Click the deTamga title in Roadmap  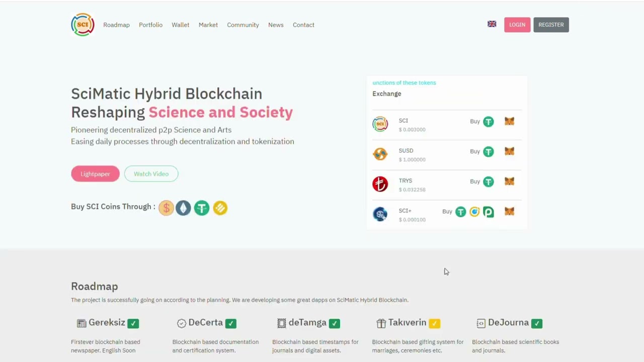(x=307, y=322)
